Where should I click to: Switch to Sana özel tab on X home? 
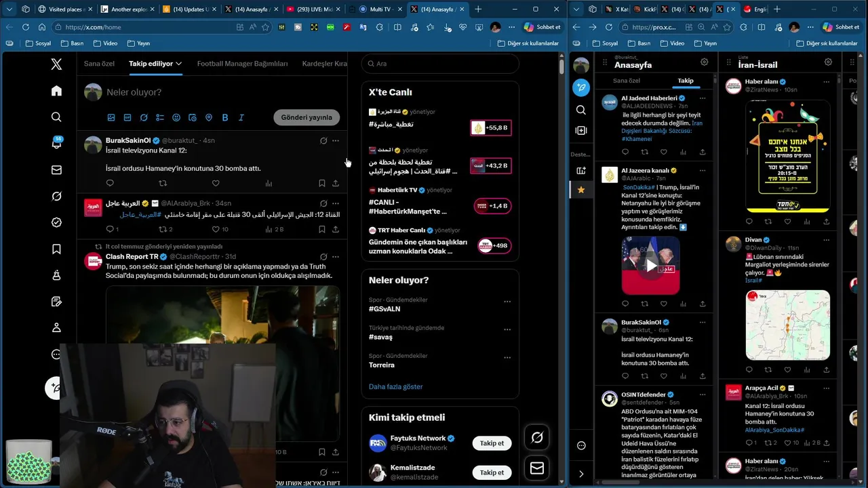pos(99,64)
